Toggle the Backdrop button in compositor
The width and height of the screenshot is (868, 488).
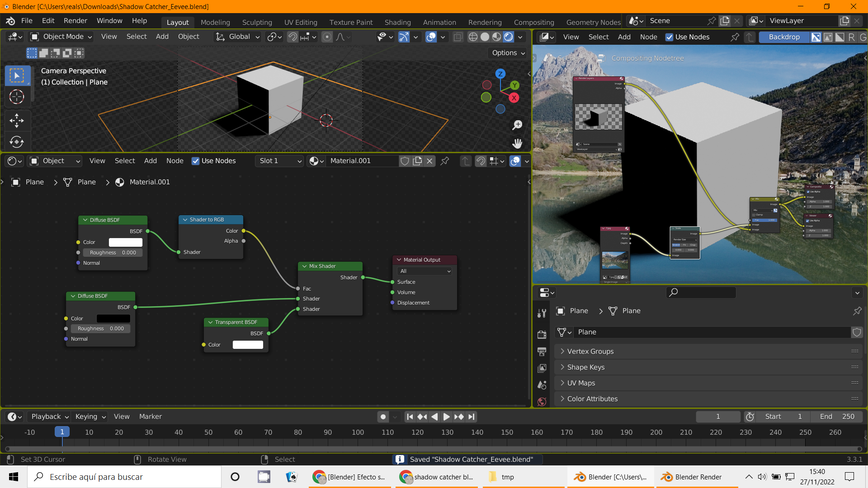point(784,37)
